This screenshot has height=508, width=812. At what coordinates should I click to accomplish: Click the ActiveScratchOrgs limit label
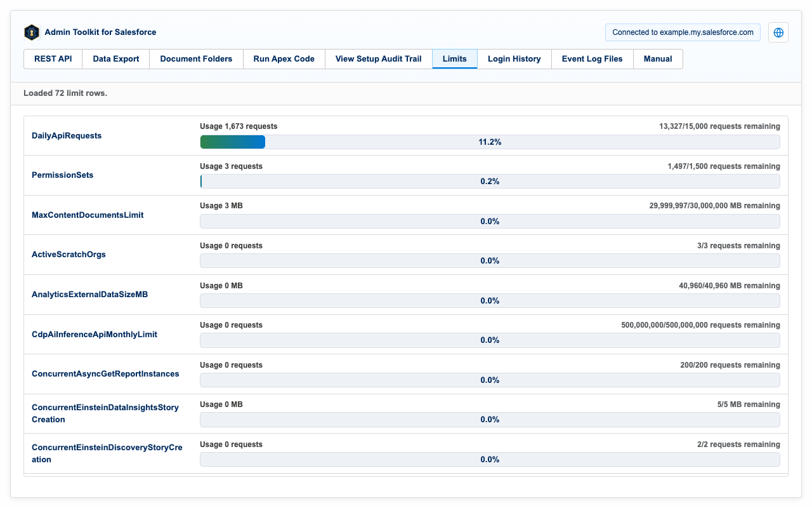point(69,255)
